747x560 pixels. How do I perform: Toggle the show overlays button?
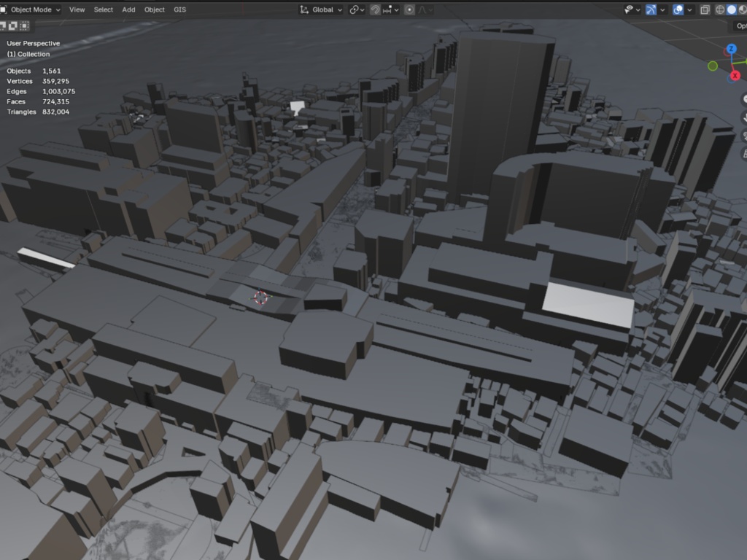(678, 9)
